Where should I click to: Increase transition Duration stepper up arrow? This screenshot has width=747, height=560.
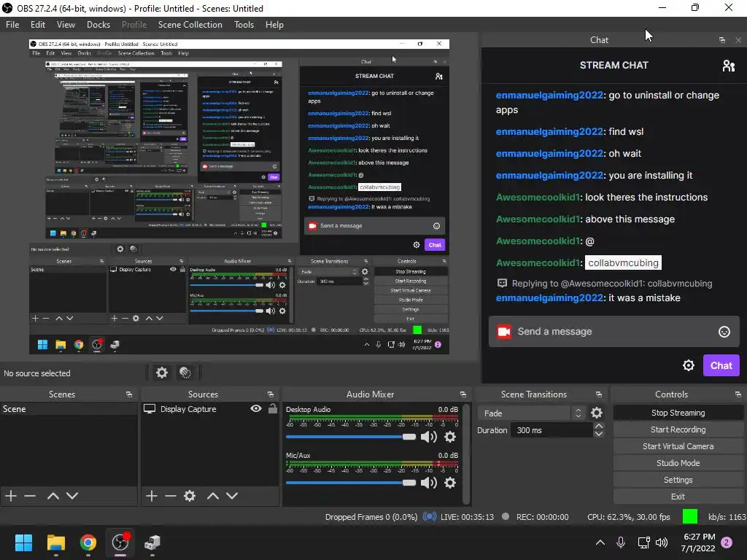click(599, 426)
